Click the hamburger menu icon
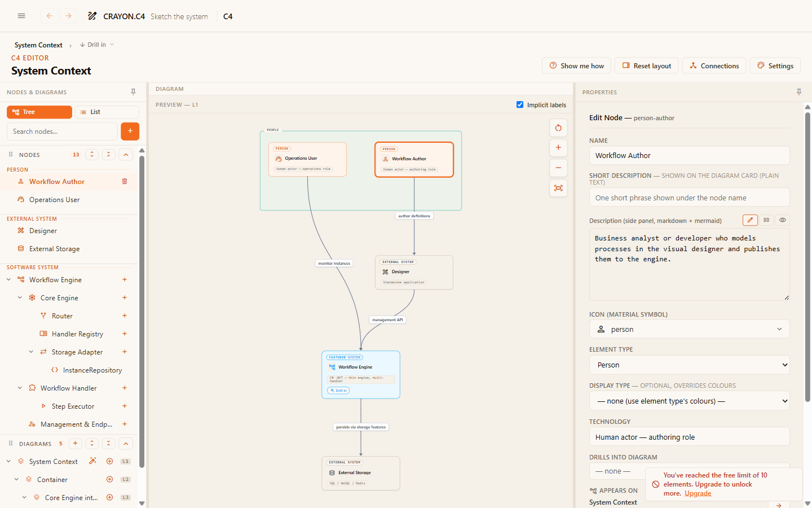Screen dimensions: 812x508 [21, 16]
